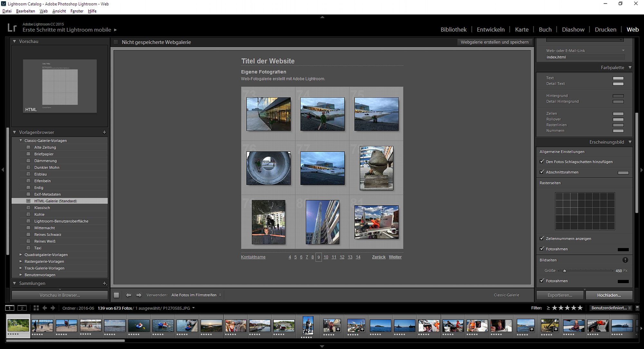Open second window display 2

click(x=22, y=308)
